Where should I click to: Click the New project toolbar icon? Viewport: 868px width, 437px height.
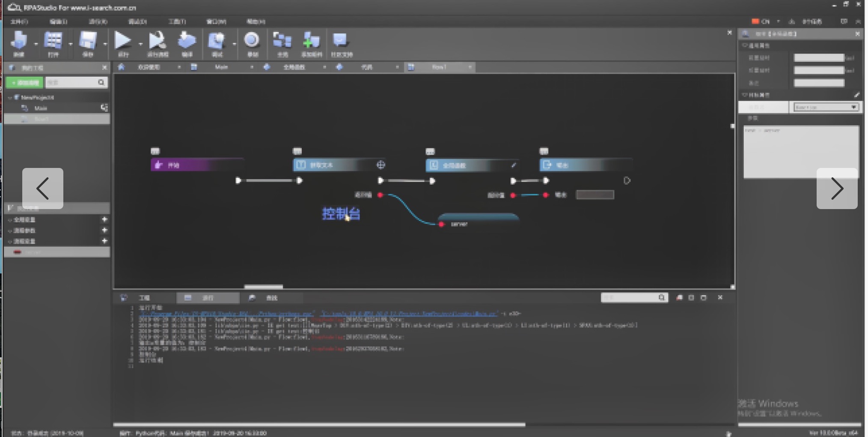click(19, 40)
